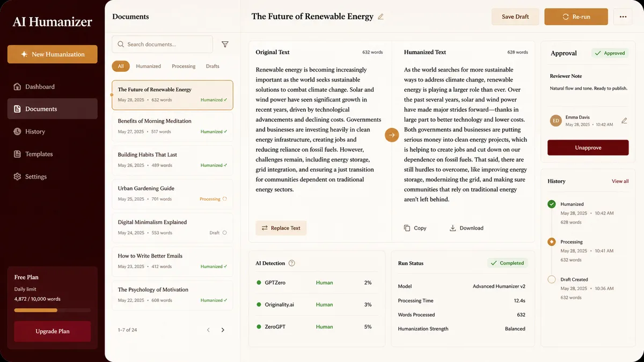Click the Upgrade Plan button
The height and width of the screenshot is (362, 644).
tap(53, 331)
